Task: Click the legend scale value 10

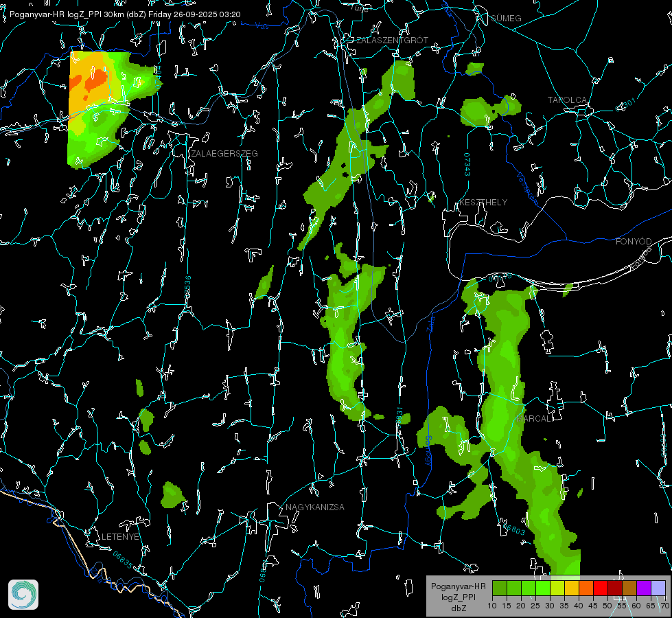Action: point(492,606)
